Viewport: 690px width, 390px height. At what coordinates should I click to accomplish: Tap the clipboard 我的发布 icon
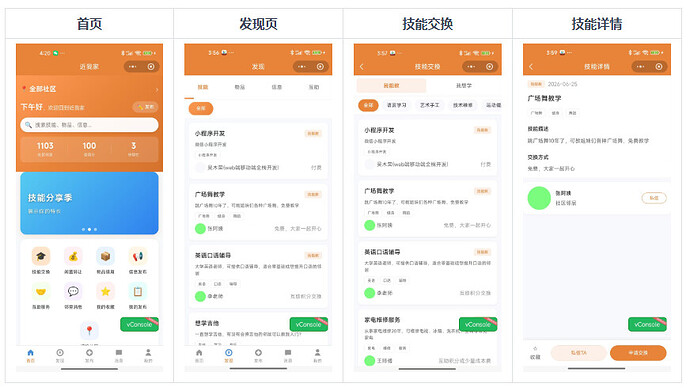(x=137, y=291)
